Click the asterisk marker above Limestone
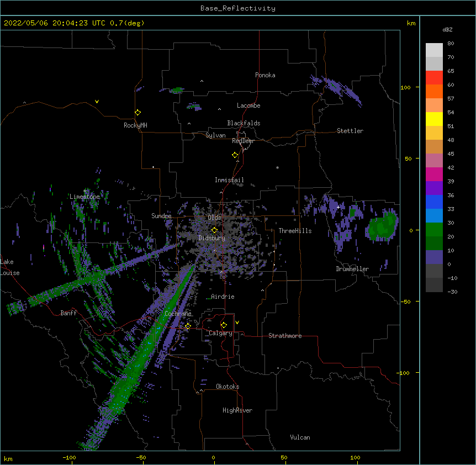 [x=85, y=191]
